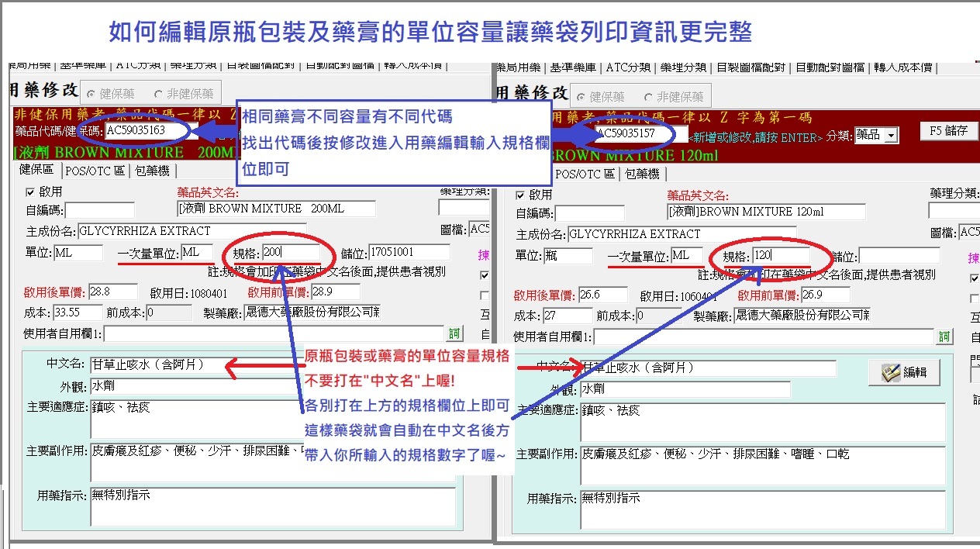Screen dimensions: 980x549
Task: Click the green 詞 icon in right window
Action: point(944,337)
